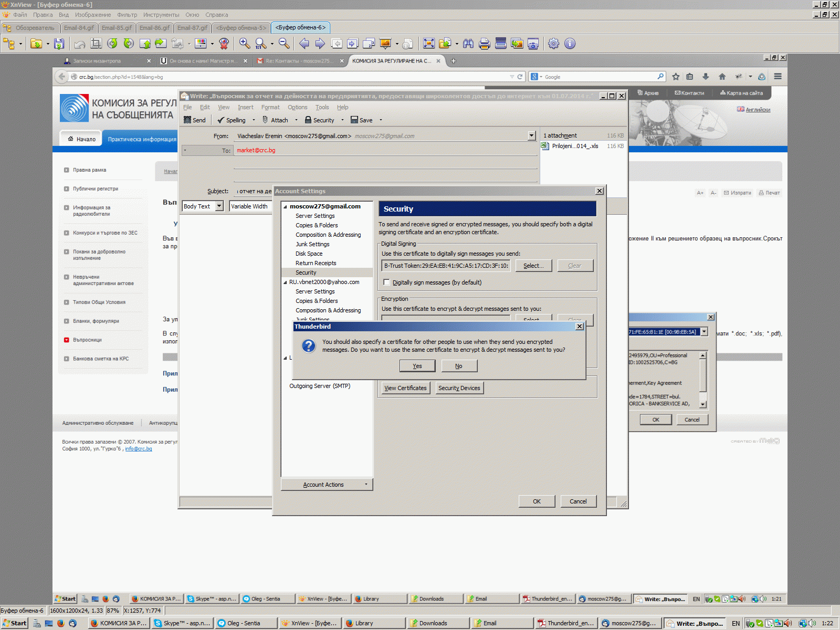840x630 pixels.
Task: Go to next file with blue right arrow
Action: click(320, 44)
